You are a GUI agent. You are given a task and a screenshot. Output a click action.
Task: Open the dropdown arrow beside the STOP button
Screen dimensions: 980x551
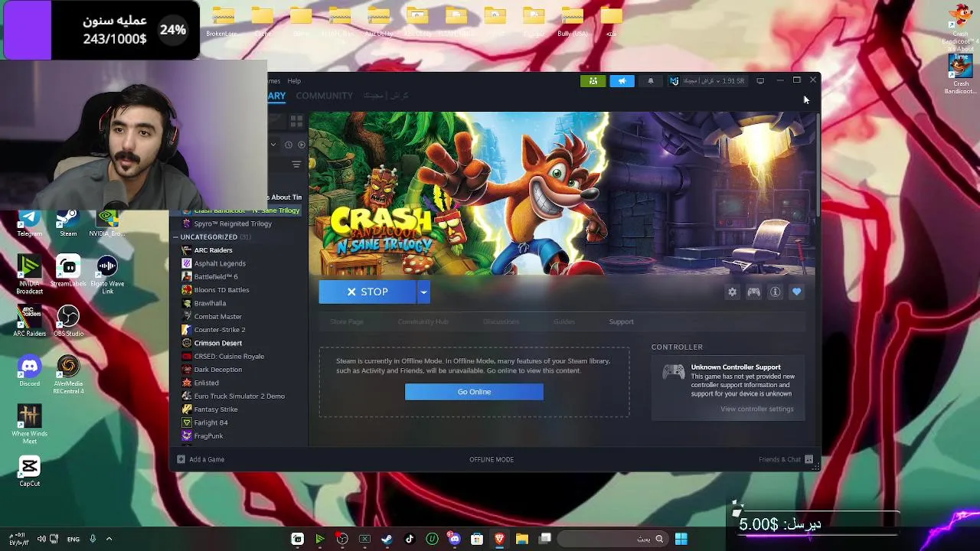click(423, 292)
